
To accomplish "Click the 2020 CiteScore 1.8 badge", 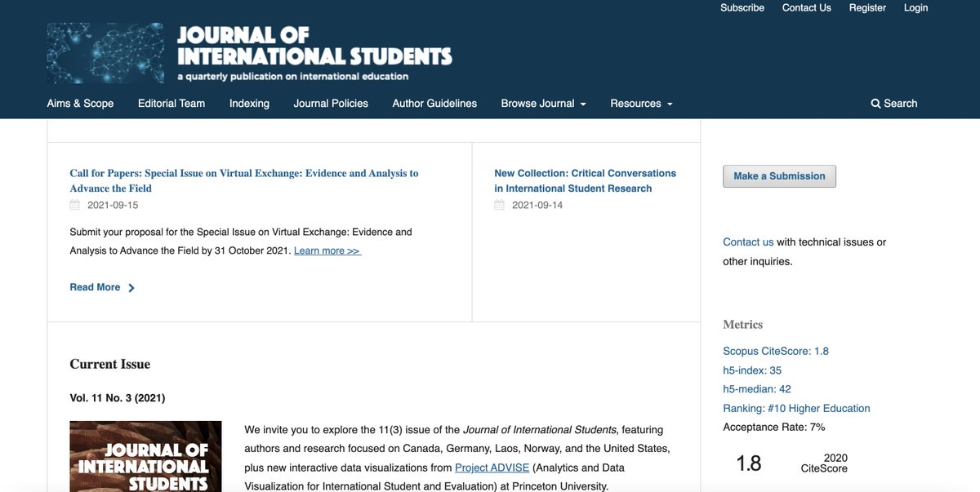I will point(792,463).
